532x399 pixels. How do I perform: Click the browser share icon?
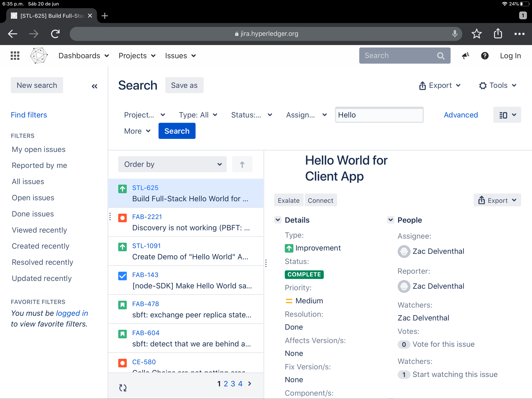tap(498, 34)
